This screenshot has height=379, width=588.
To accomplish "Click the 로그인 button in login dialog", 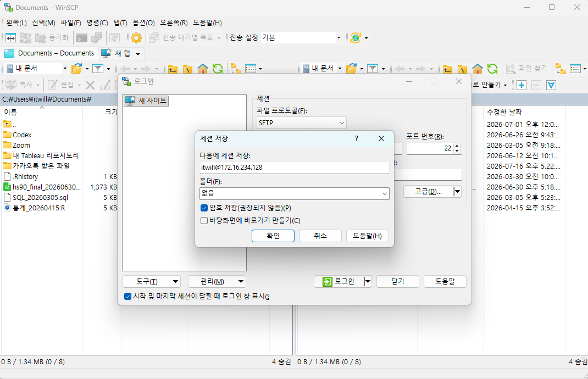I will [x=339, y=282].
